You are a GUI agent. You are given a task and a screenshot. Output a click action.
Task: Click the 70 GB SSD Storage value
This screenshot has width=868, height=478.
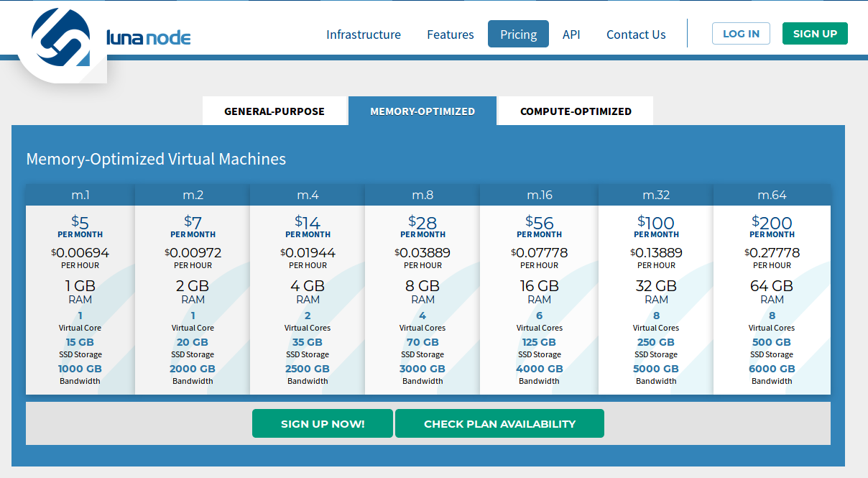pos(423,342)
